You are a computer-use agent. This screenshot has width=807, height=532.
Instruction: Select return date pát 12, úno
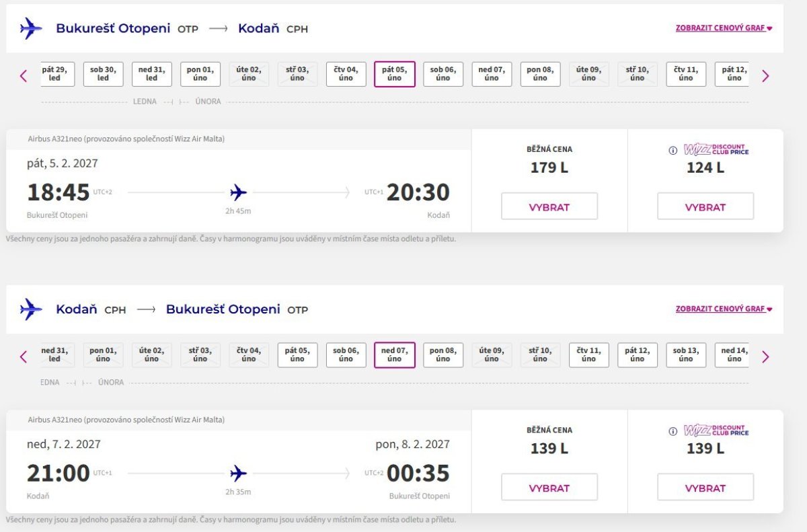click(637, 355)
